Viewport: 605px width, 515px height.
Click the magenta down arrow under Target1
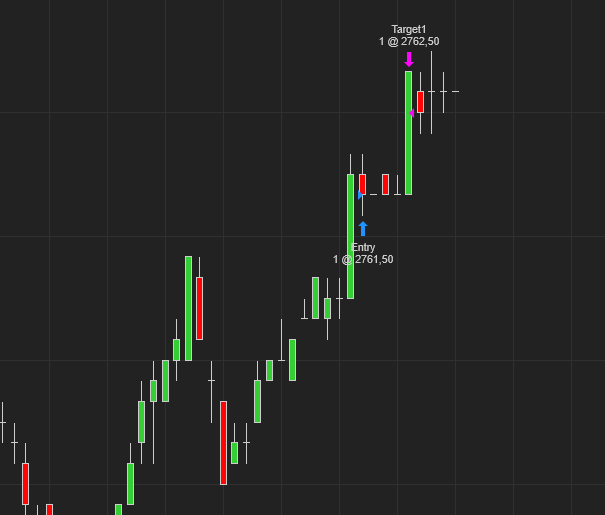[408, 59]
